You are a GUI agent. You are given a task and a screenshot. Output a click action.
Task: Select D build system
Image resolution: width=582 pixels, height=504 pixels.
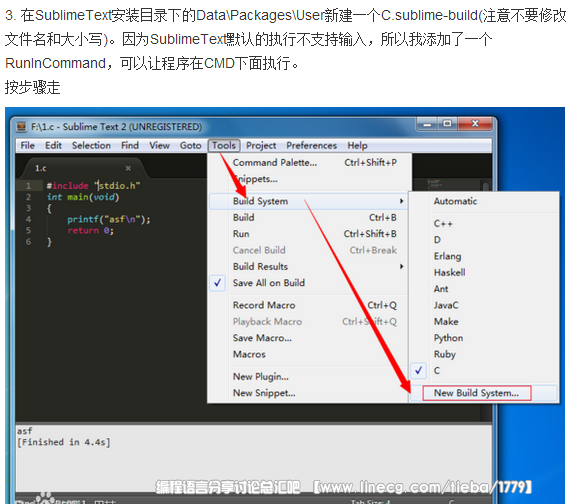click(484, 240)
